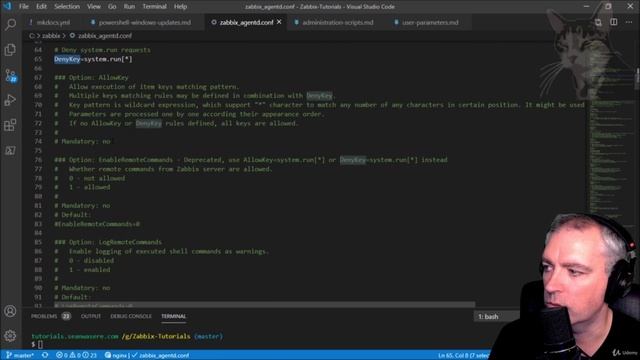Viewport: 640px width, 360px height.
Task: Click the '# 1 - allowed' line
Action: (82, 187)
